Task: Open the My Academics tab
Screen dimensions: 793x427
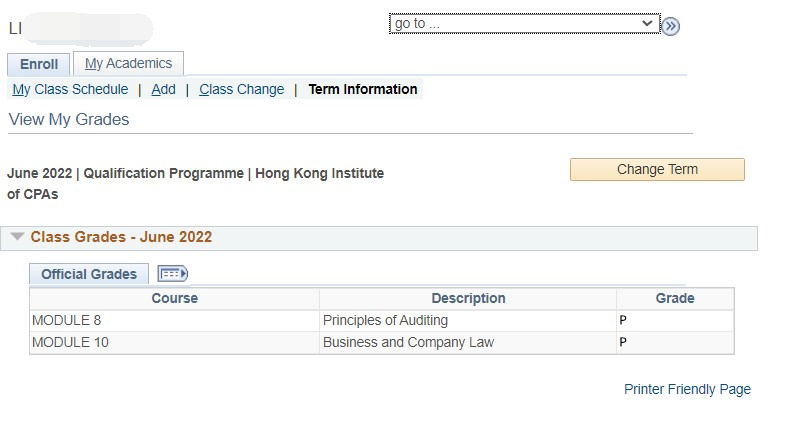Action: point(128,63)
